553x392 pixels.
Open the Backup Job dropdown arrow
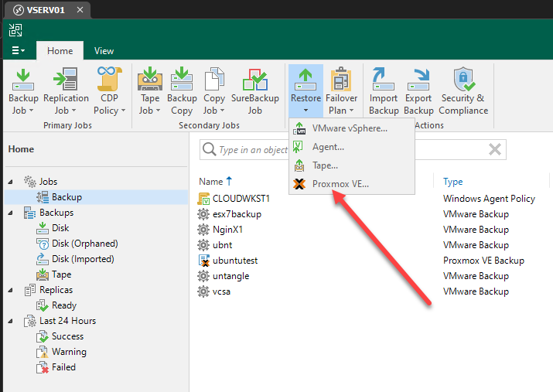pyautogui.click(x=32, y=111)
